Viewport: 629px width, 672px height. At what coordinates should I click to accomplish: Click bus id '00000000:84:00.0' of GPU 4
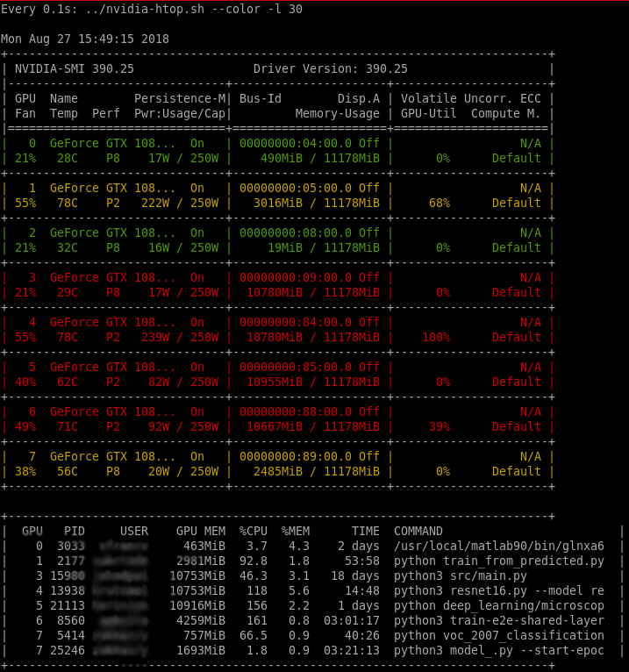tap(296, 322)
